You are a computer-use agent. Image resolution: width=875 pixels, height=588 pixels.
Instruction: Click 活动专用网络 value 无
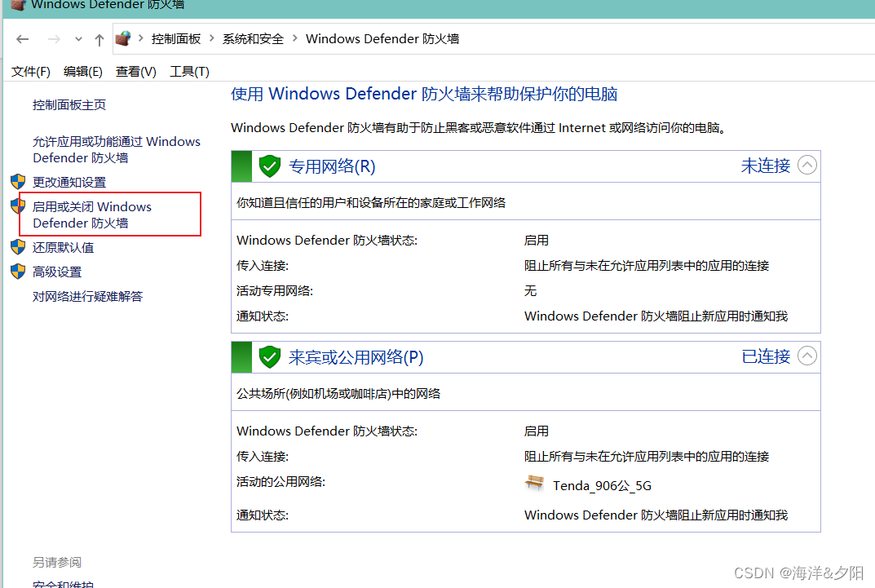530,290
